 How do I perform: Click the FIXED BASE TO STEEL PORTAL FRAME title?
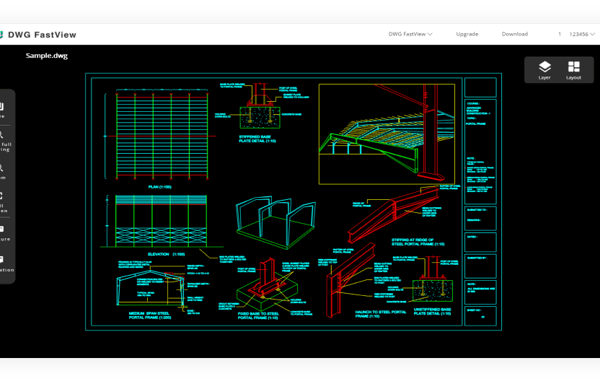(x=258, y=316)
